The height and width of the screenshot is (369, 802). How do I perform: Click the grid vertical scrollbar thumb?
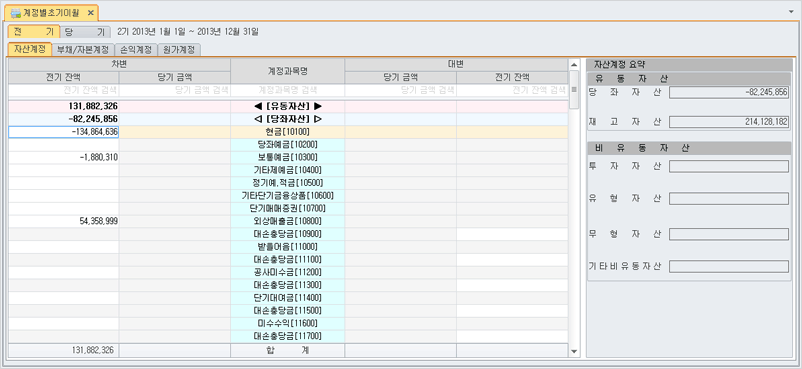click(x=574, y=90)
